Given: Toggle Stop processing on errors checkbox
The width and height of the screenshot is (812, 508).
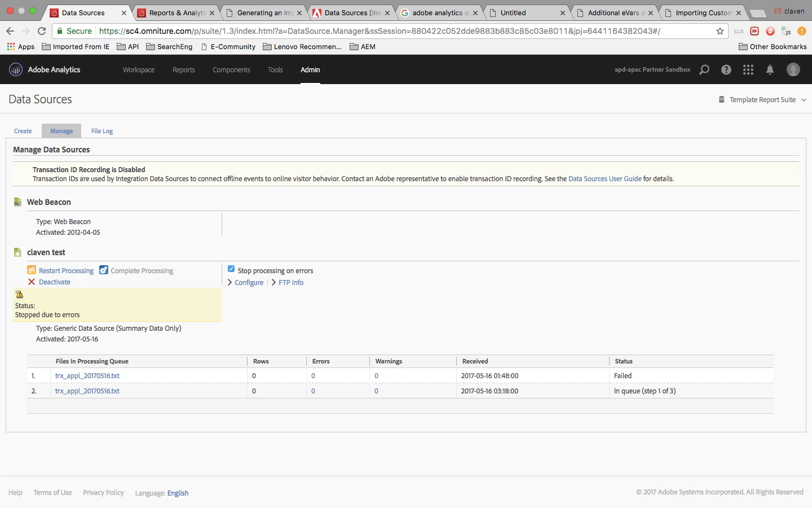Looking at the screenshot, I should [231, 269].
